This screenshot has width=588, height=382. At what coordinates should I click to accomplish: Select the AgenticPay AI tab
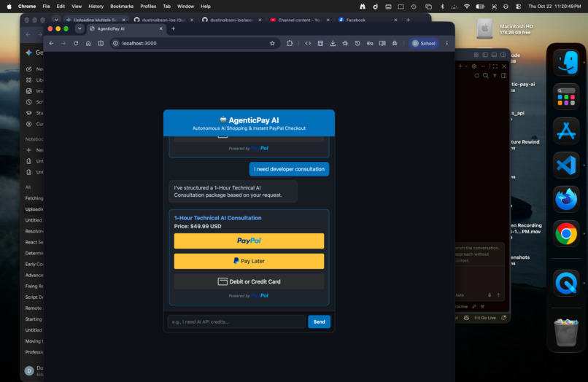126,28
